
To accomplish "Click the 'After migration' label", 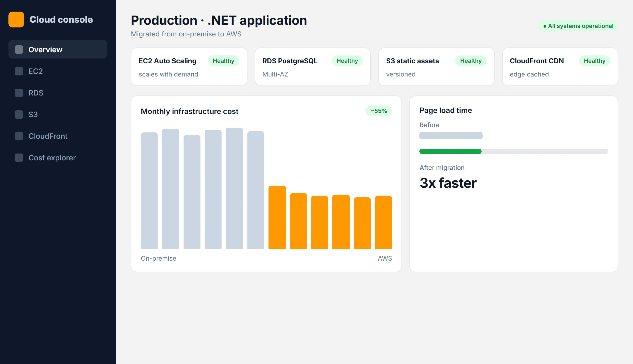I will click(x=442, y=167).
